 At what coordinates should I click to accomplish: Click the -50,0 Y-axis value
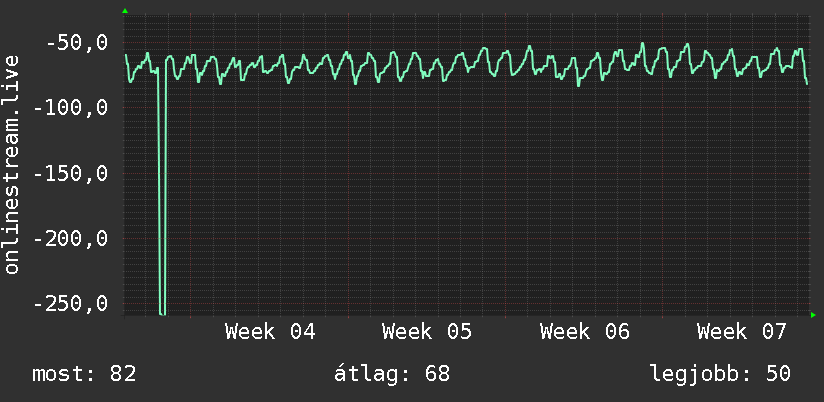75,44
